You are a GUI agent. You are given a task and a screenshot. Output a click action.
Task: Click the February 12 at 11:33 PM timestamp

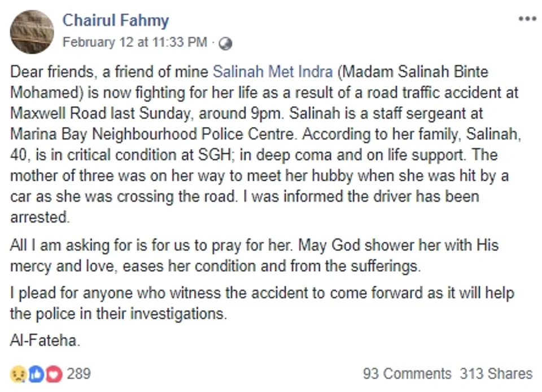pos(134,42)
